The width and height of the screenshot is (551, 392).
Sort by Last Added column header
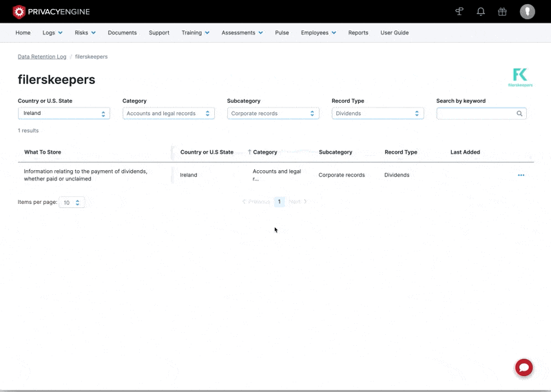(x=466, y=152)
